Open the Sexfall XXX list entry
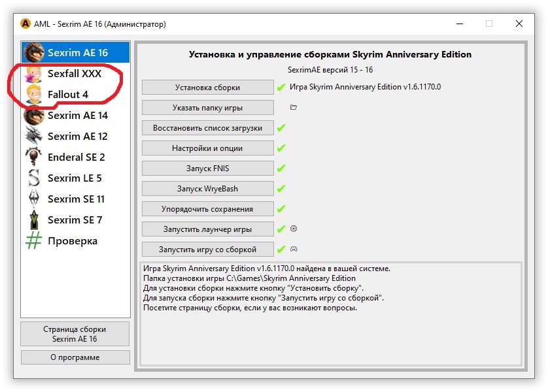 point(74,74)
